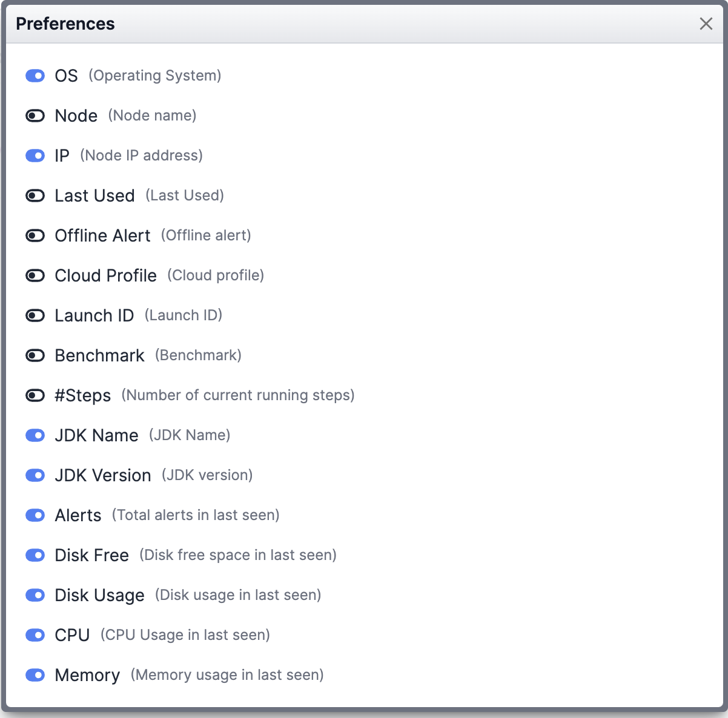Screen dimensions: 728x718
Task: Disable the Alerts toggle
Action: point(35,515)
